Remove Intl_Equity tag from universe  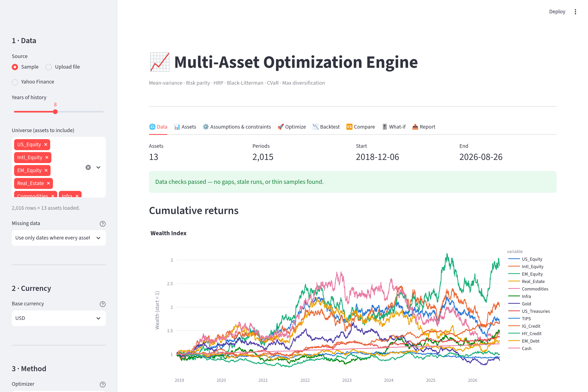47,158
